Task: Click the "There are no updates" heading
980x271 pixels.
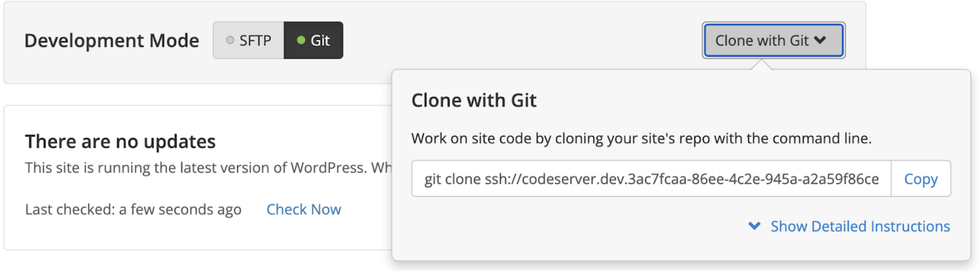Action: click(x=120, y=142)
